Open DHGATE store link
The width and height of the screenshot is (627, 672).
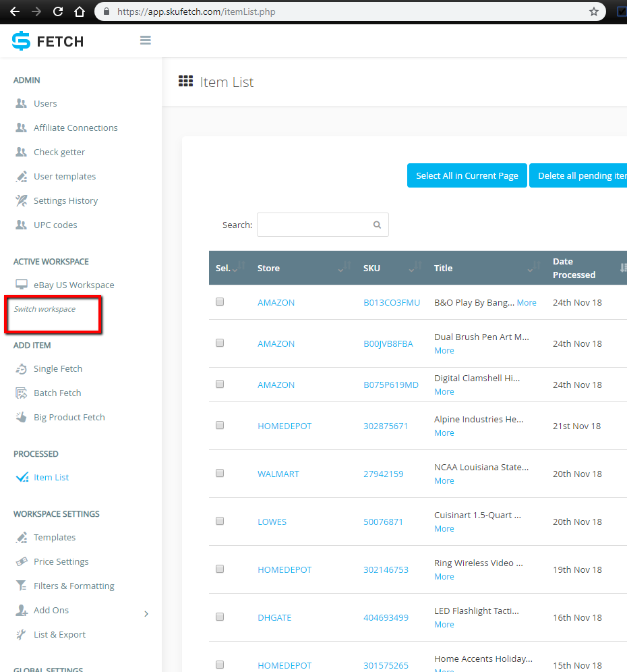[274, 617]
